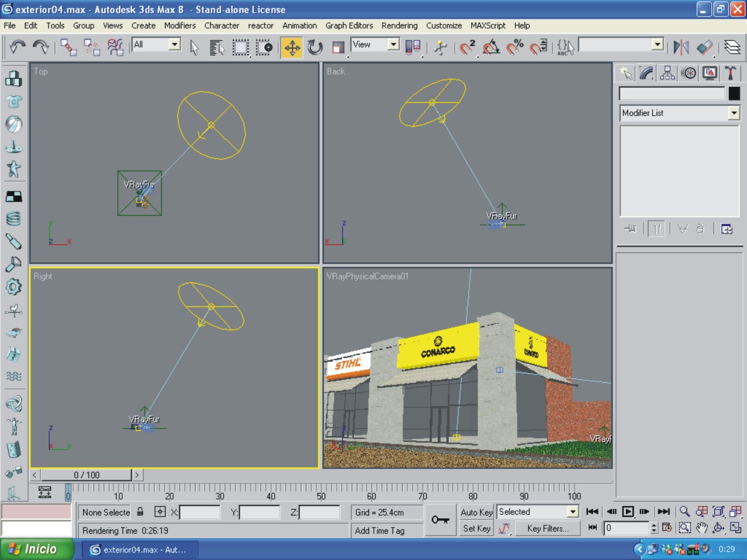
Task: Select the Select Object arrow tool
Action: pos(194,47)
